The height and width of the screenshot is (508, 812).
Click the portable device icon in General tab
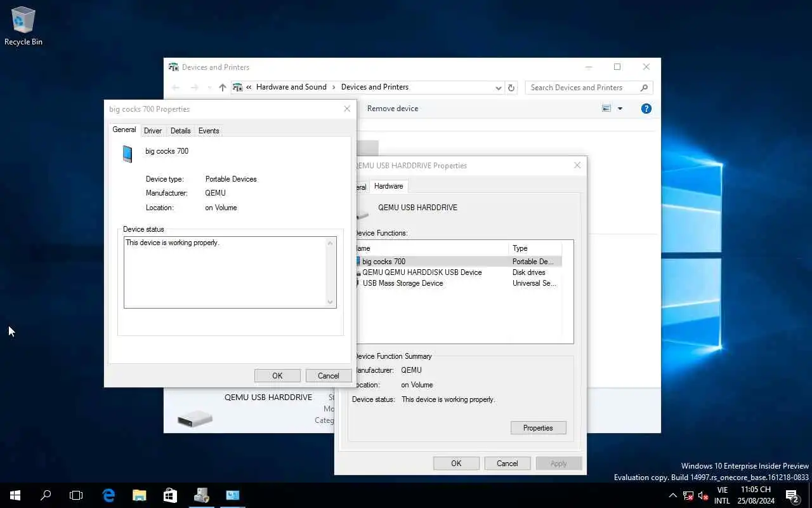[128, 154]
